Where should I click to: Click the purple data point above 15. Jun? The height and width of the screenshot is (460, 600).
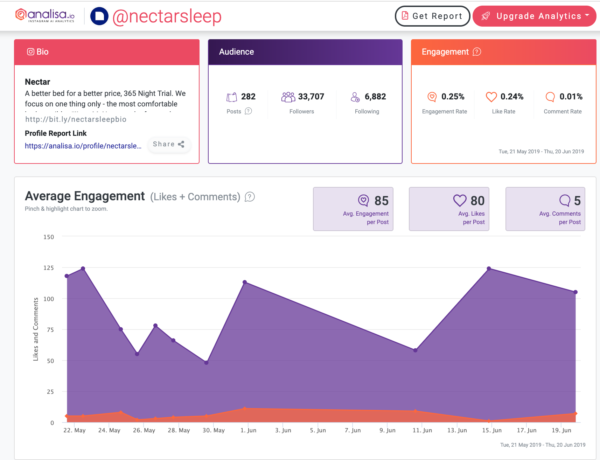(x=489, y=269)
